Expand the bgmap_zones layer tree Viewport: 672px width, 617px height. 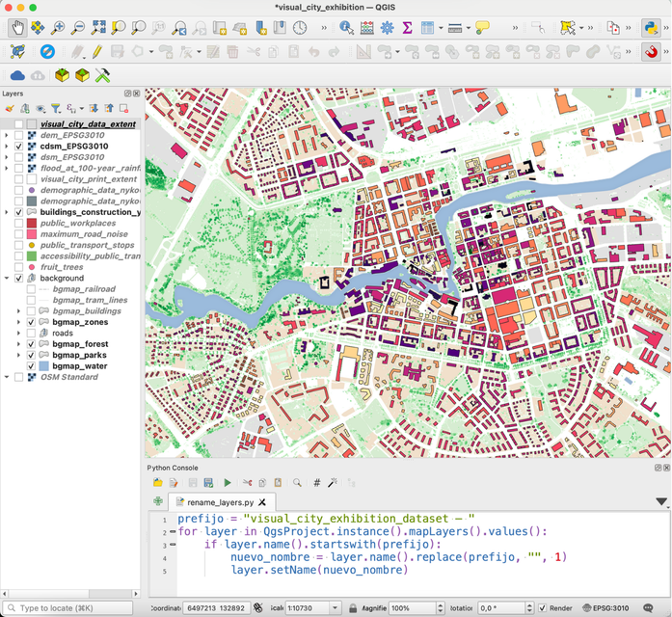19,323
